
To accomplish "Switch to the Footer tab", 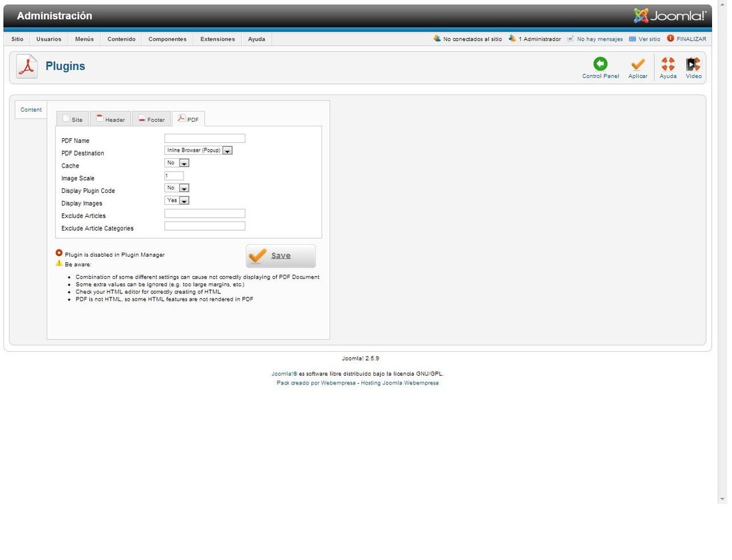I will pos(151,120).
